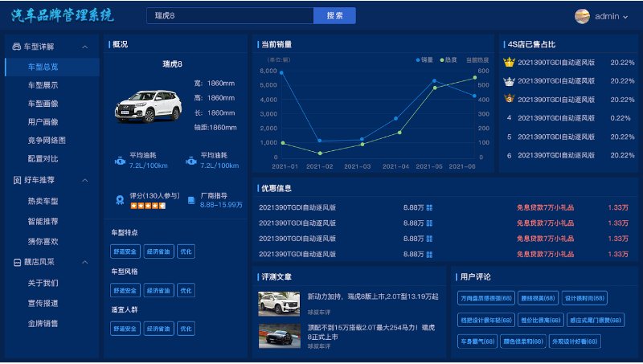Toggle the 热度 legend series
Viewport: 643px width, 364px height.
tap(448, 59)
